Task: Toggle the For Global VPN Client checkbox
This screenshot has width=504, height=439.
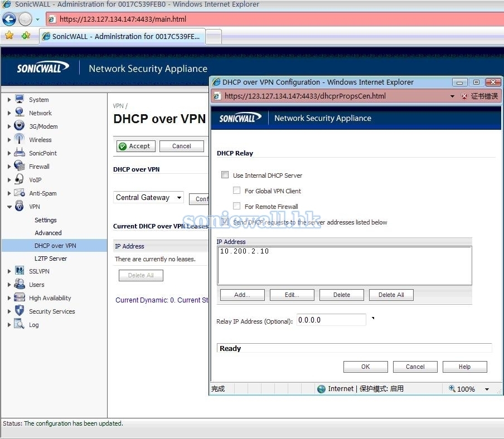Action: [236, 191]
